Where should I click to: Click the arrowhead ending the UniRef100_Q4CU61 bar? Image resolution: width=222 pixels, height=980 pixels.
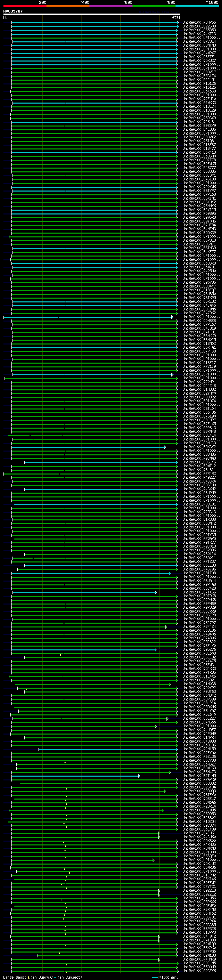click(159, 833)
